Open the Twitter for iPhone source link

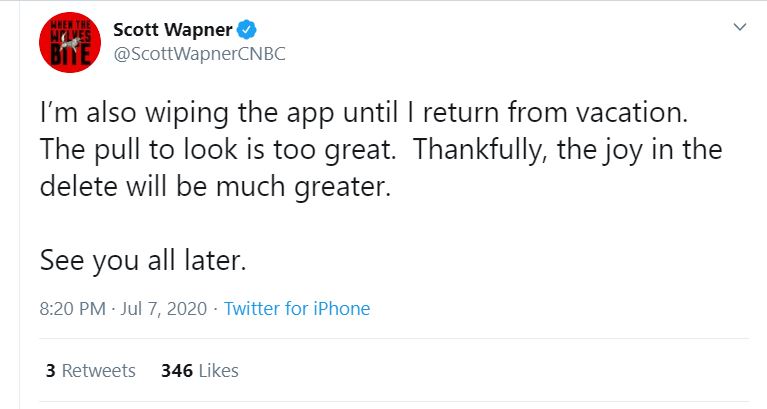click(296, 309)
